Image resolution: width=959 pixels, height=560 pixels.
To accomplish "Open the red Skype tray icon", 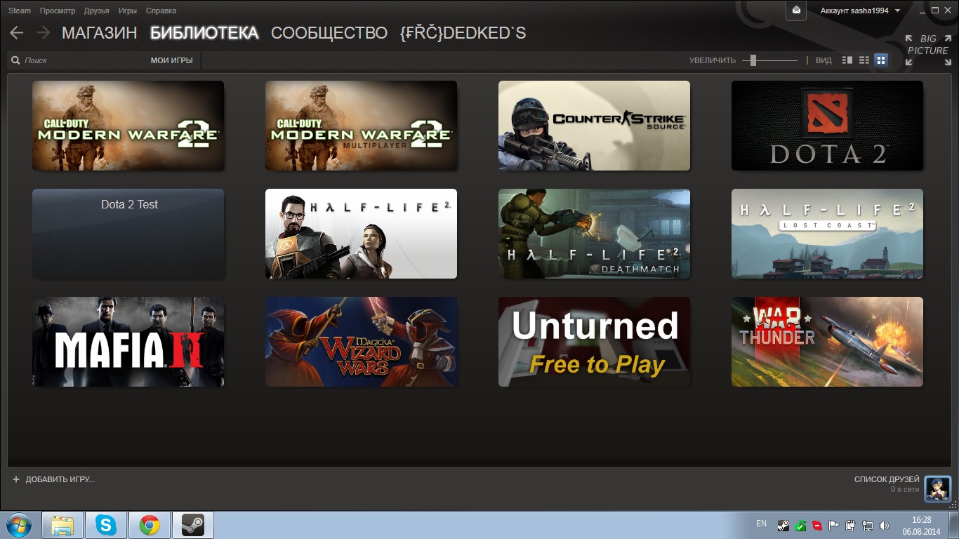I will [816, 526].
